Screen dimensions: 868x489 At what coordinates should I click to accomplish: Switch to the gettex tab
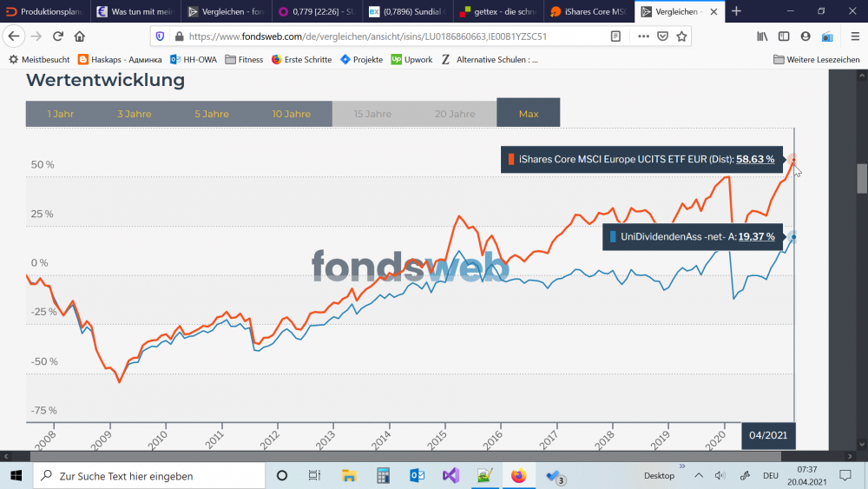pyautogui.click(x=499, y=11)
